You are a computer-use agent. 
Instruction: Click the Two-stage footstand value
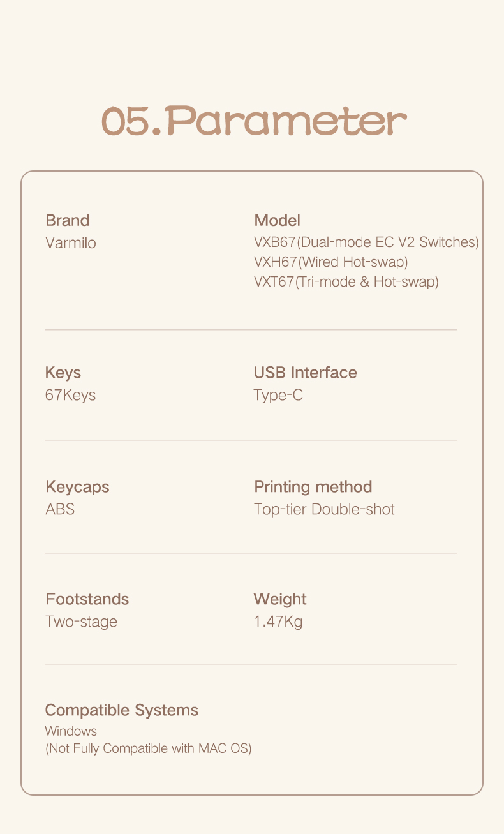(x=81, y=622)
